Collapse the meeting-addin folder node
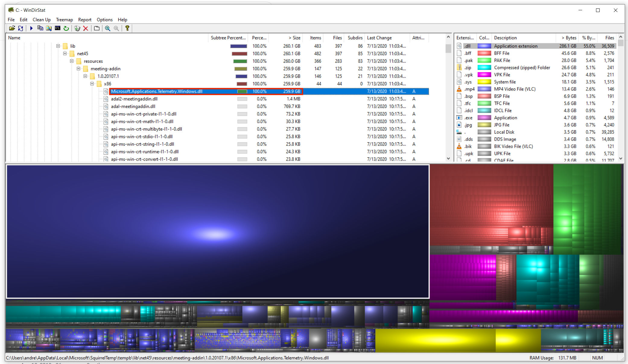Screen dimensions: 628x364 click(78, 69)
